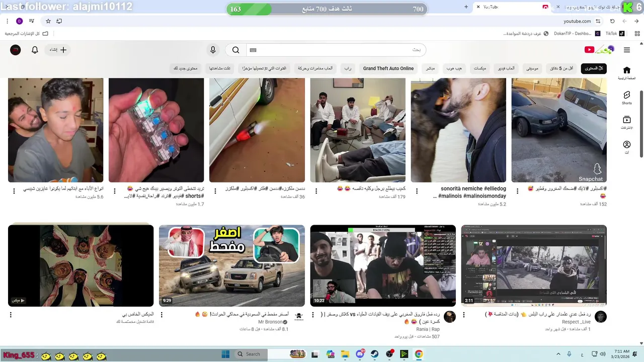Open the volume control in system tray
This screenshot has width=644, height=362.
click(603, 354)
